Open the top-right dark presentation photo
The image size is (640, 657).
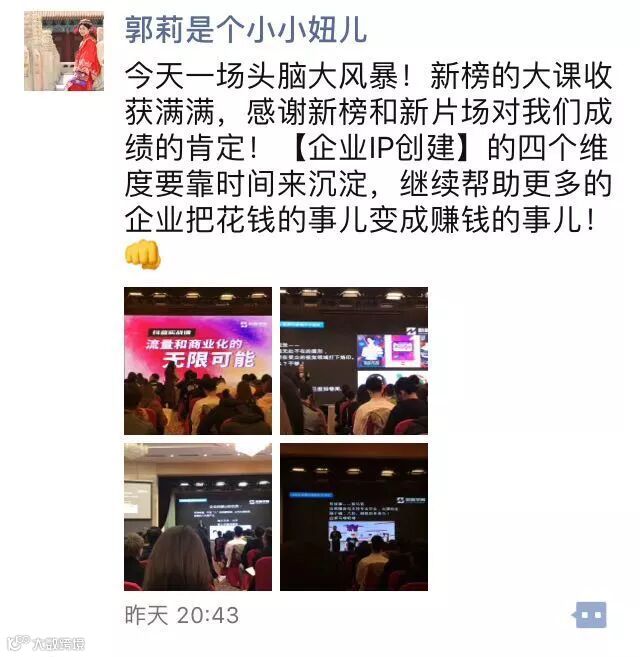pos(354,361)
